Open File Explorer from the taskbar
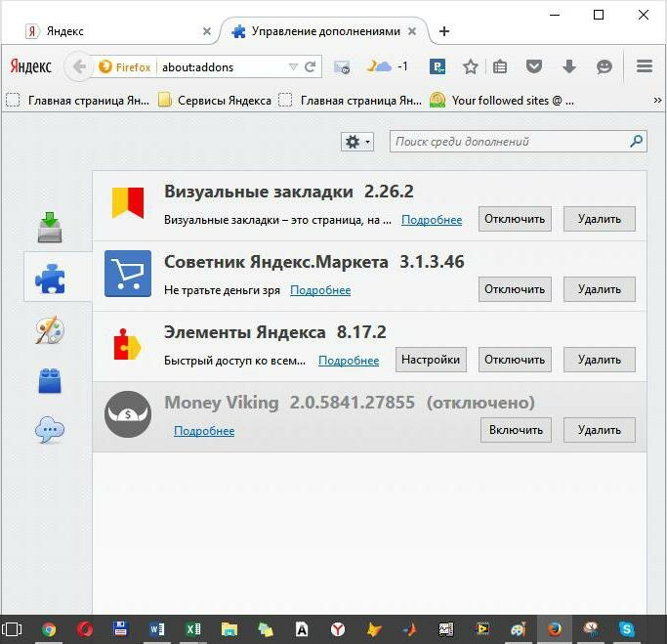Screen dimensions: 667x644 click(x=229, y=629)
